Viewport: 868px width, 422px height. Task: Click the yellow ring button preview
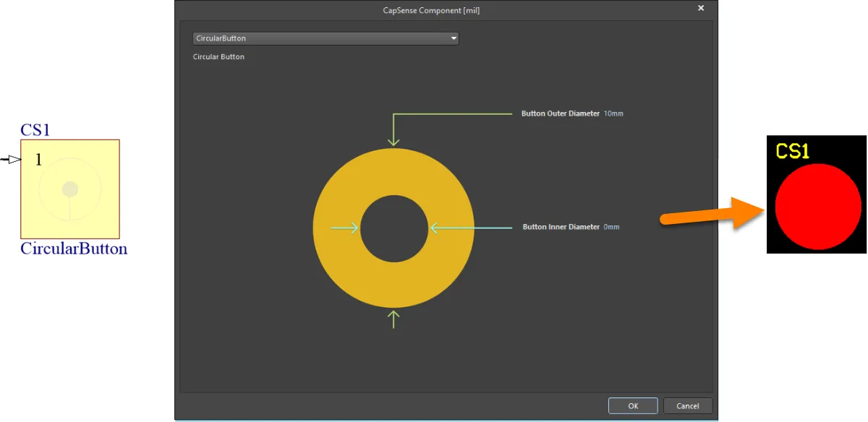point(393,228)
